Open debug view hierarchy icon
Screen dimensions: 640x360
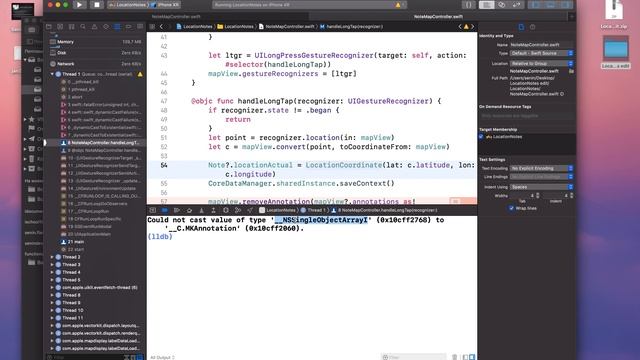coord(226,210)
